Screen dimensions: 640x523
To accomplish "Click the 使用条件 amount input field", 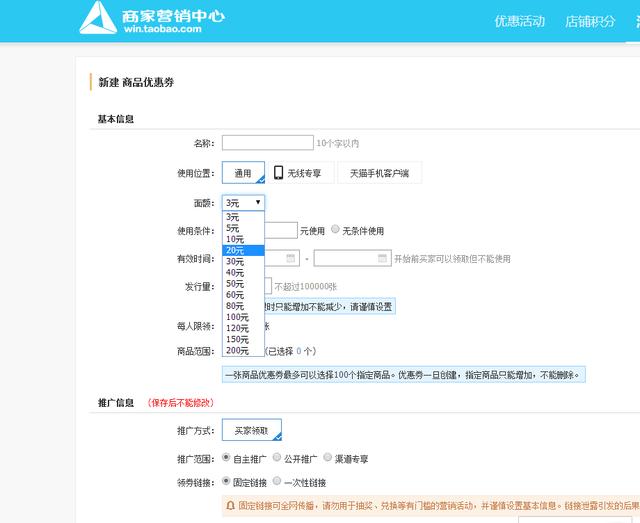I will (x=281, y=230).
